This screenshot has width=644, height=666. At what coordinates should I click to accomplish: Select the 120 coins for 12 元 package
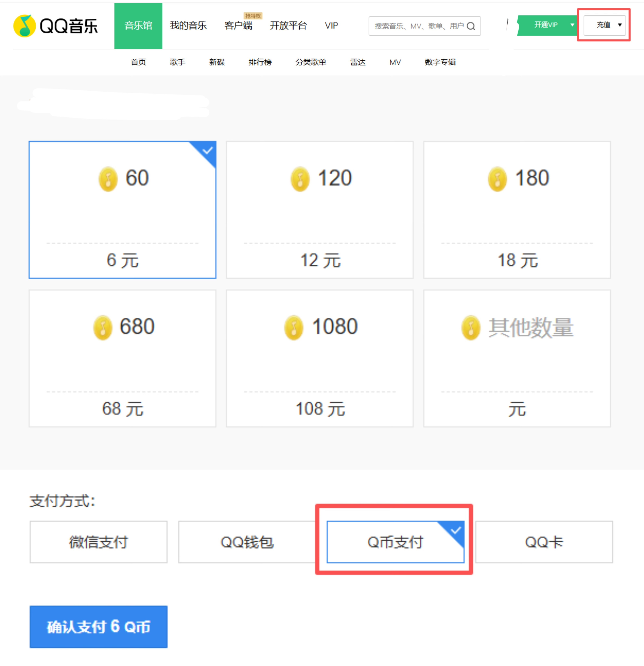(320, 210)
